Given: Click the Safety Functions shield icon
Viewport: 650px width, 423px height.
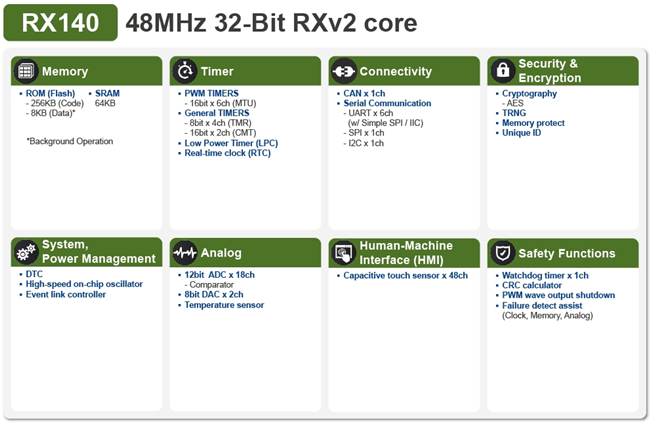Looking at the screenshot, I should coord(502,252).
